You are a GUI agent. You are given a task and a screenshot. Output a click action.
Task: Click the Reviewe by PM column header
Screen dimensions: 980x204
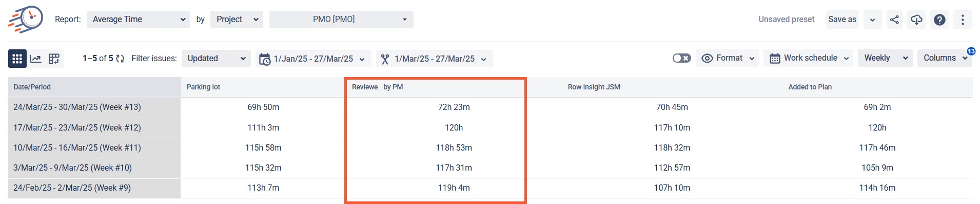[436, 87]
